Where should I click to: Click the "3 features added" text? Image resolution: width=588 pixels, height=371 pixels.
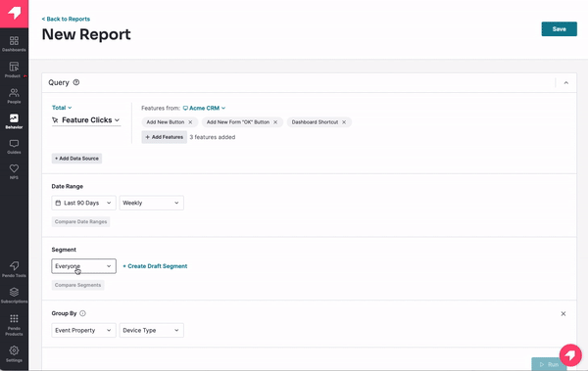[x=213, y=137]
